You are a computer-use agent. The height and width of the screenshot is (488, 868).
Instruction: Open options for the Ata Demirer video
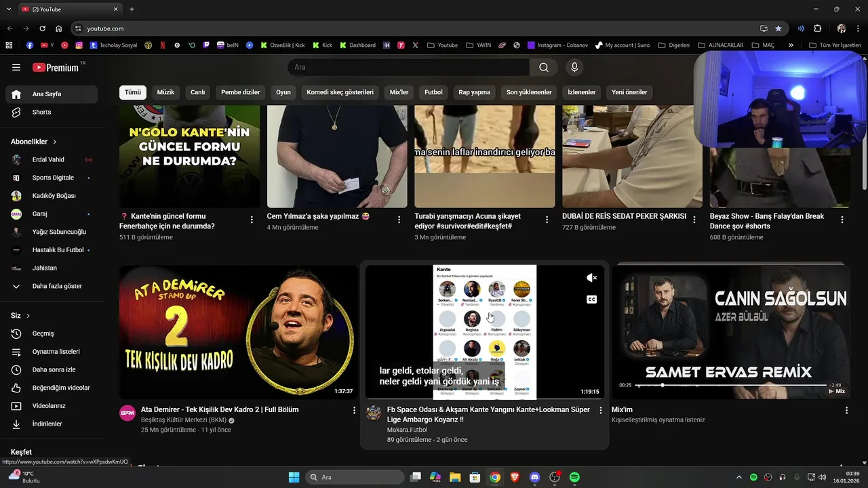pyautogui.click(x=354, y=410)
